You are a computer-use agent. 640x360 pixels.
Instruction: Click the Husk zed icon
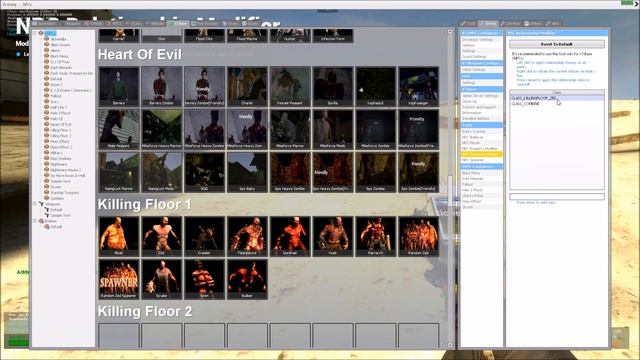tap(333, 236)
